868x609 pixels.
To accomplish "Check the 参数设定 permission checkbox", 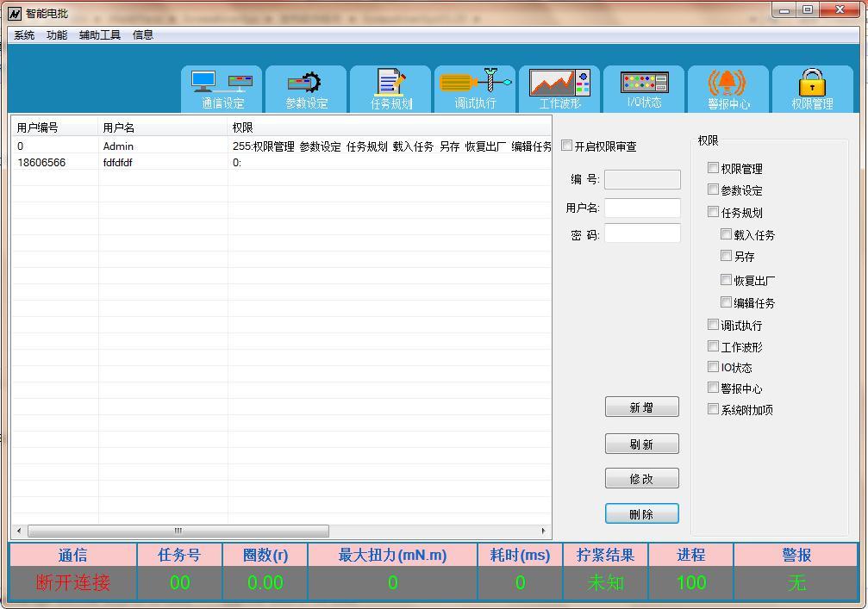I will 713,190.
